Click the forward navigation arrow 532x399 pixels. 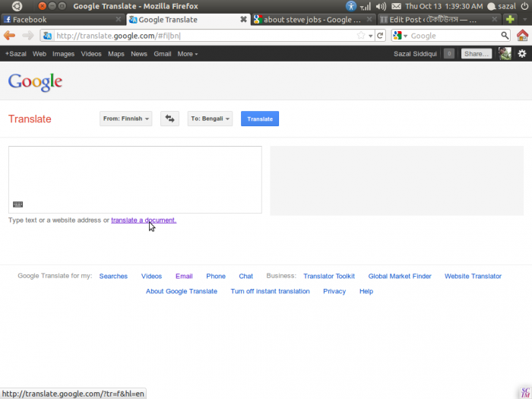coord(28,35)
